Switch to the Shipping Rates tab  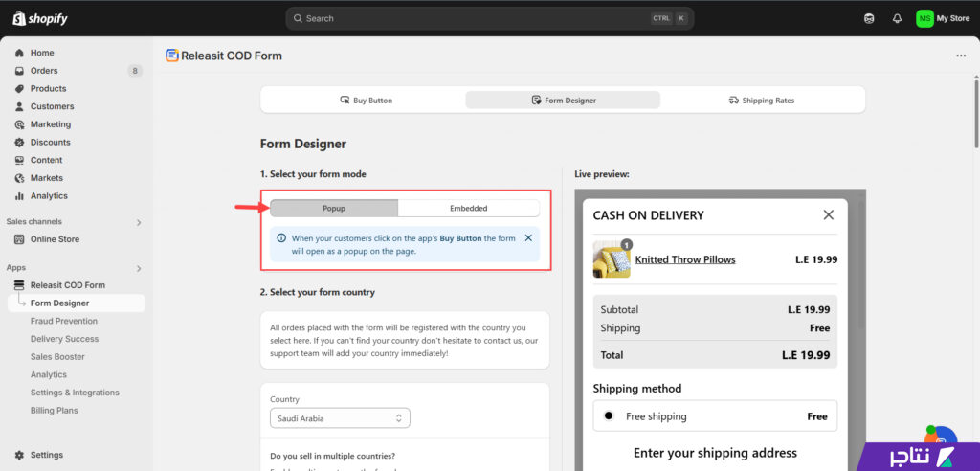(x=761, y=101)
